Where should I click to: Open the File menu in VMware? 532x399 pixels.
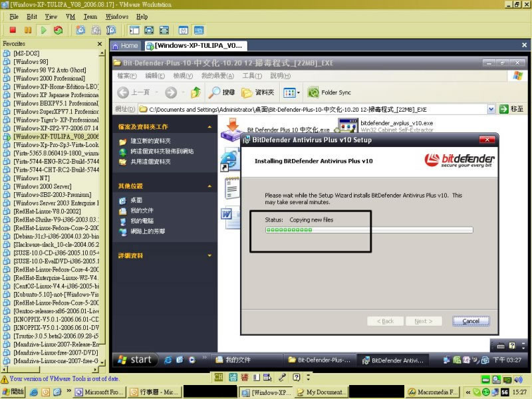click(x=14, y=17)
